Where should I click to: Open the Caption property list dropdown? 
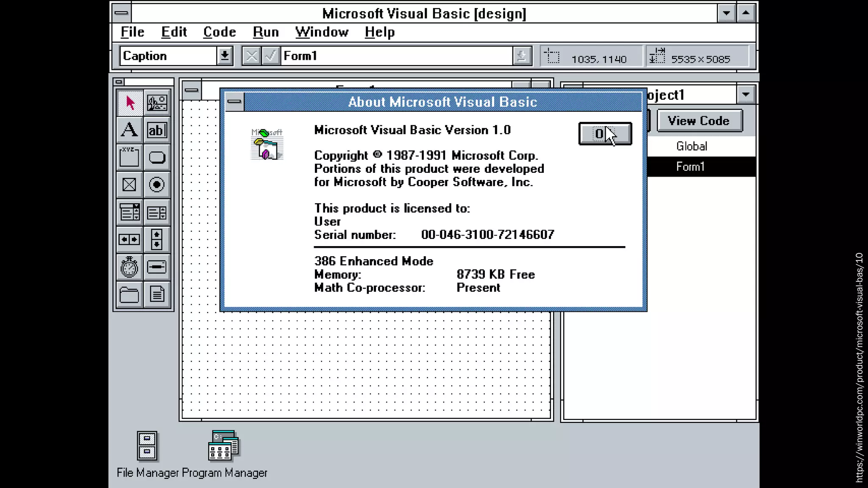point(225,56)
